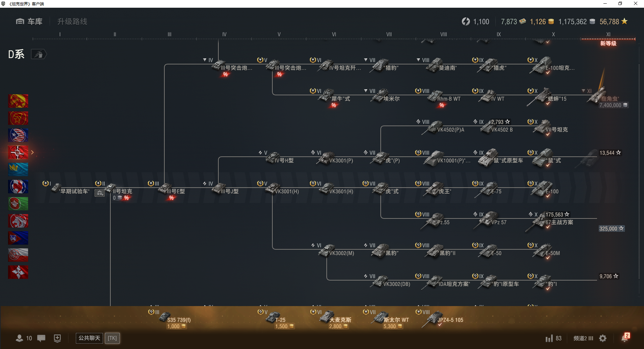Open the session statistics plus icon

57,338
